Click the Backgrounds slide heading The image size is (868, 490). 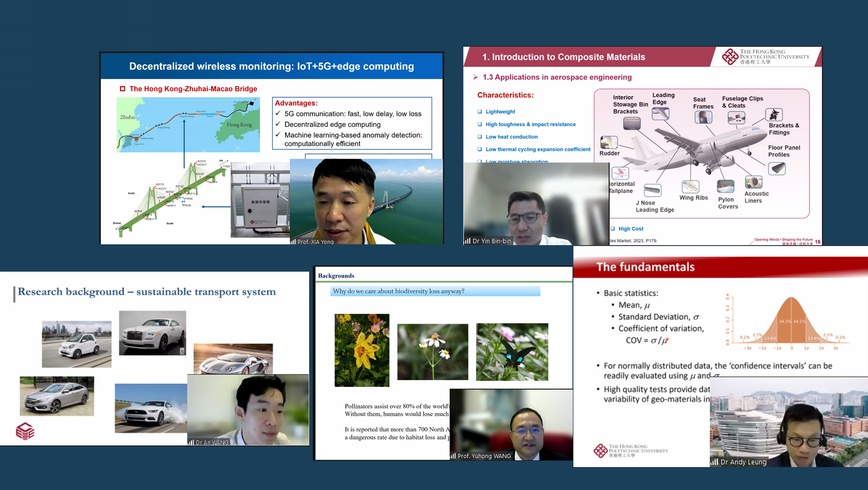click(336, 276)
